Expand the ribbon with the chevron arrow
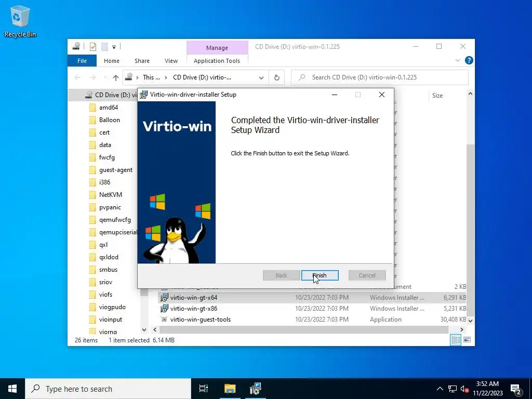This screenshot has width=532, height=399. (457, 60)
